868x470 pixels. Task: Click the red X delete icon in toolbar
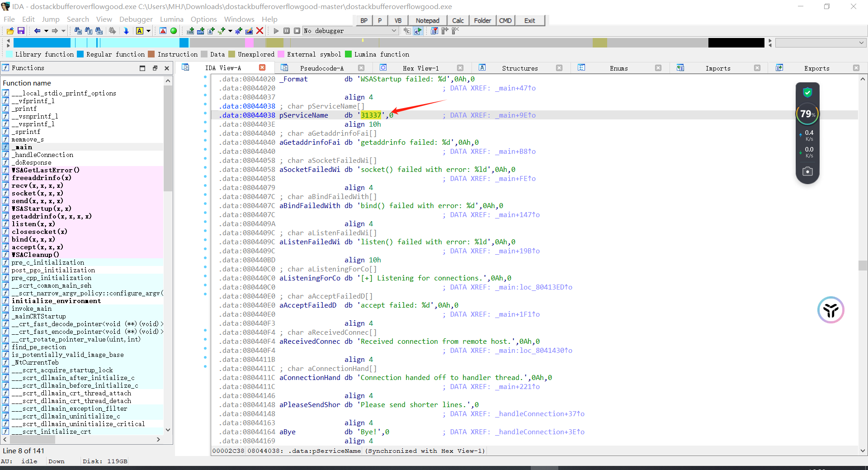coord(259,31)
